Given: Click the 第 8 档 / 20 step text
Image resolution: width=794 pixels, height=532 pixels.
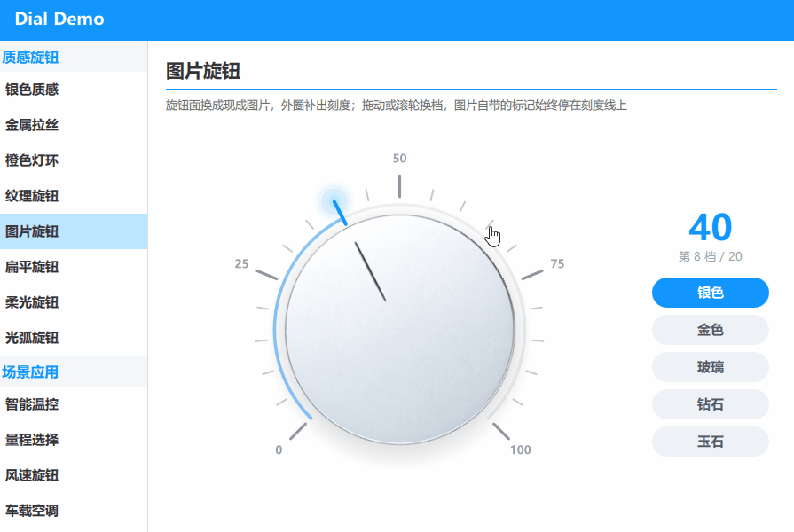Looking at the screenshot, I should pos(710,256).
